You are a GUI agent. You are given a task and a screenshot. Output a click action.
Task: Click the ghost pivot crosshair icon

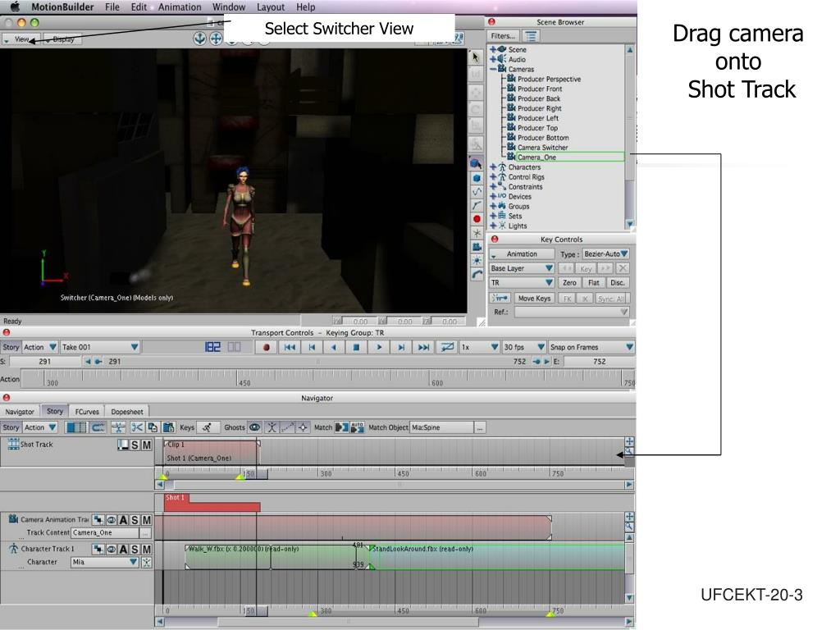(x=303, y=427)
